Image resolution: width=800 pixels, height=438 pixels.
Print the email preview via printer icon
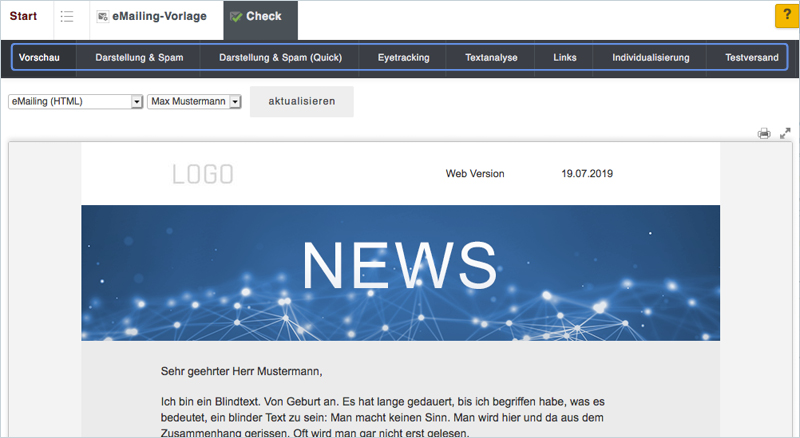point(764,133)
